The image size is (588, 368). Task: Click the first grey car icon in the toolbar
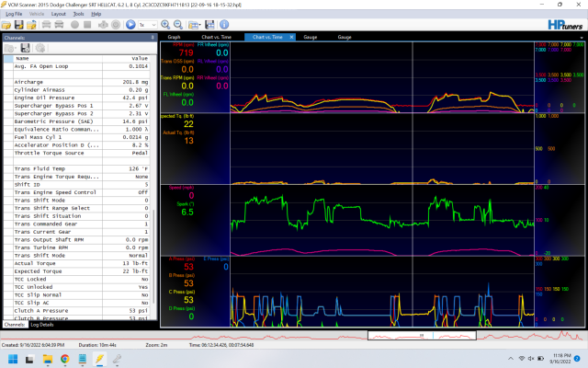[x=46, y=25]
